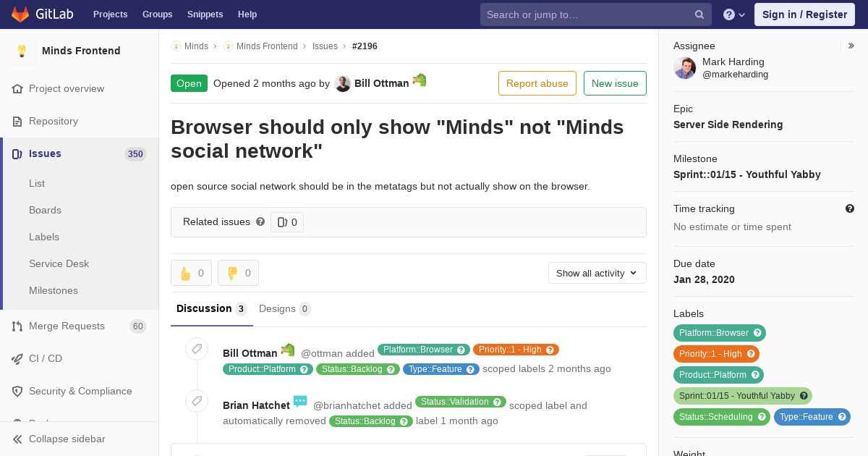Click the help icon on sidebar Type::Feature label
The width and height of the screenshot is (868, 456).
[x=842, y=417]
